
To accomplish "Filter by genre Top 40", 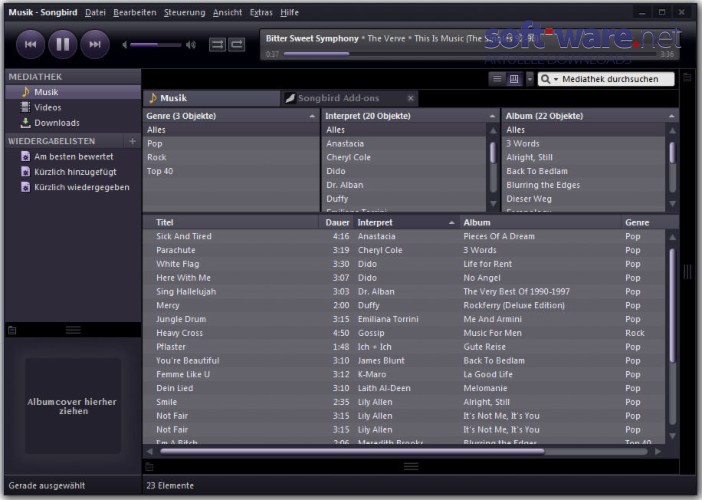I will pos(231,171).
